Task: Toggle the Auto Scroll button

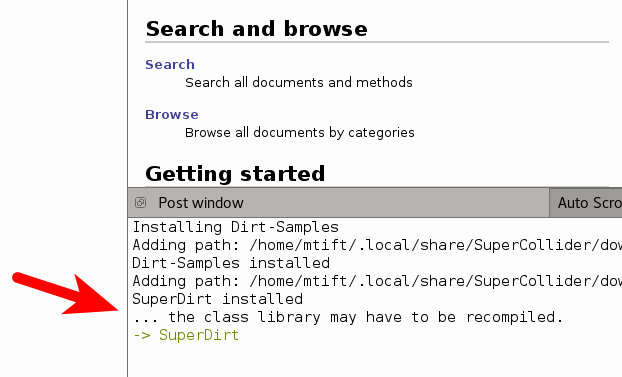Action: [586, 203]
